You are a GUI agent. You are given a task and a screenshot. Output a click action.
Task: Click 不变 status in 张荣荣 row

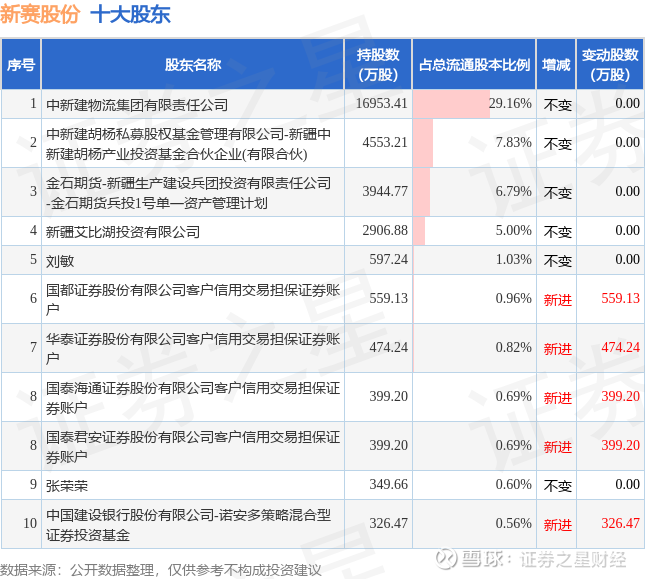pyautogui.click(x=557, y=486)
